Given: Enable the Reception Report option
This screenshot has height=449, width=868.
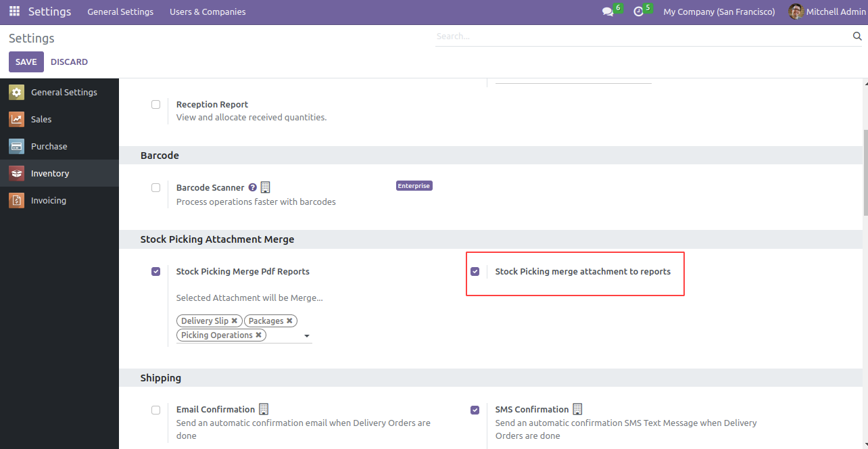Looking at the screenshot, I should pyautogui.click(x=155, y=104).
